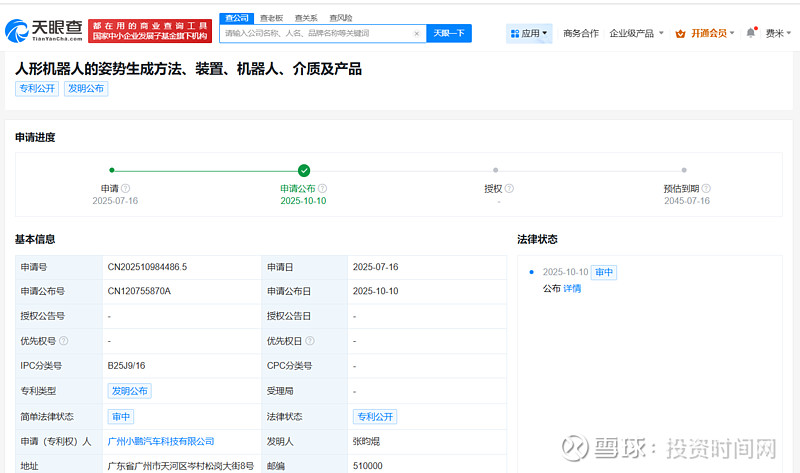Click the 商务合作 navigation link
Image resolution: width=800 pixels, height=473 pixels.
click(x=581, y=33)
